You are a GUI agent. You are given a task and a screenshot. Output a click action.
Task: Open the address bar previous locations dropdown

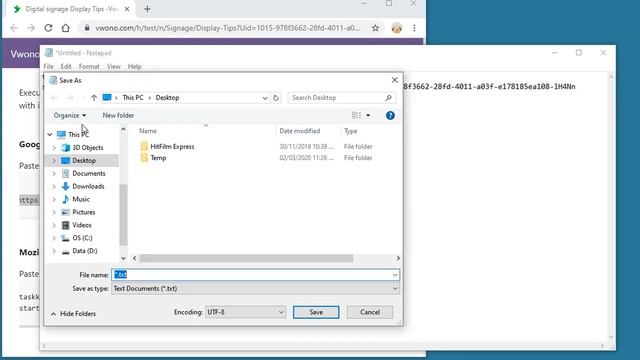(x=265, y=98)
